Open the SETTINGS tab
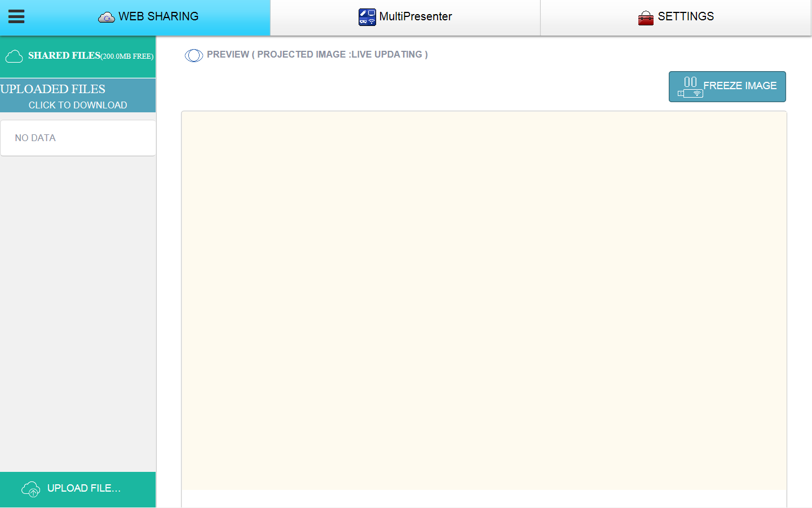The height and width of the screenshot is (508, 812). click(x=676, y=17)
